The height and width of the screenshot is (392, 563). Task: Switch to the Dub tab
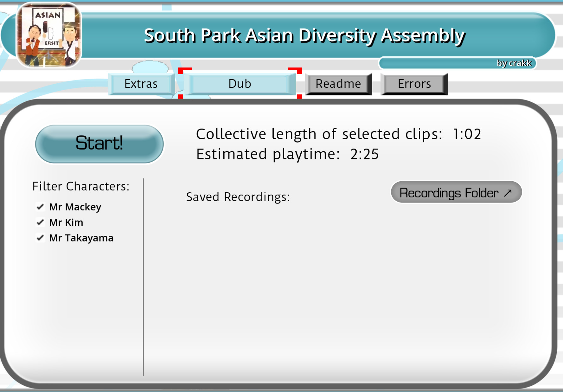(x=240, y=84)
